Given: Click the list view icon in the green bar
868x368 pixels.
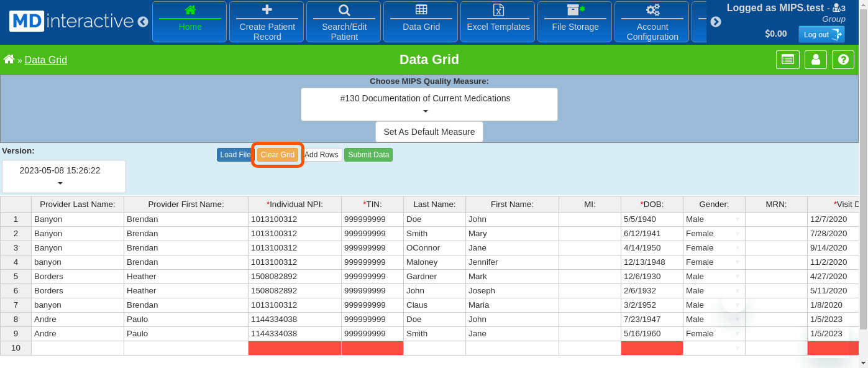Looking at the screenshot, I should (787, 60).
